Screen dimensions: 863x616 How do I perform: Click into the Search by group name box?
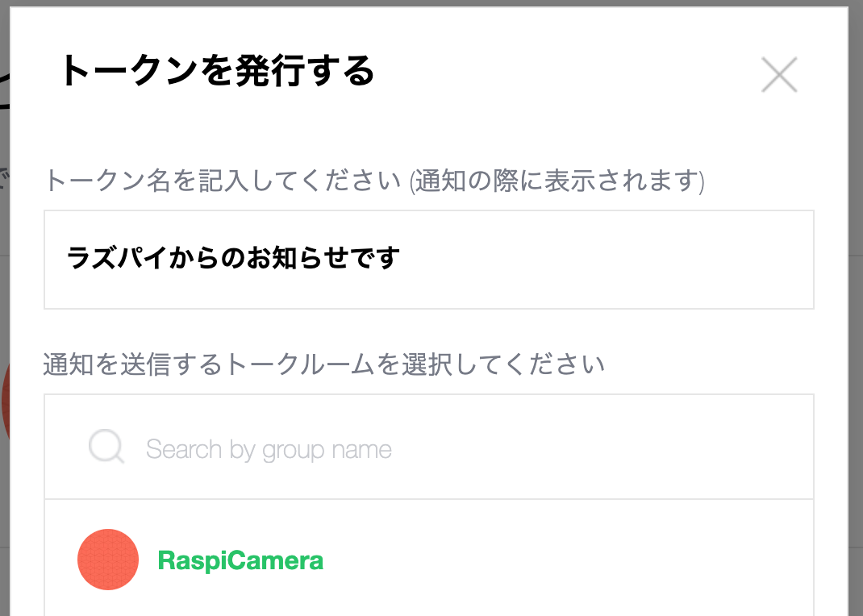[x=429, y=447]
